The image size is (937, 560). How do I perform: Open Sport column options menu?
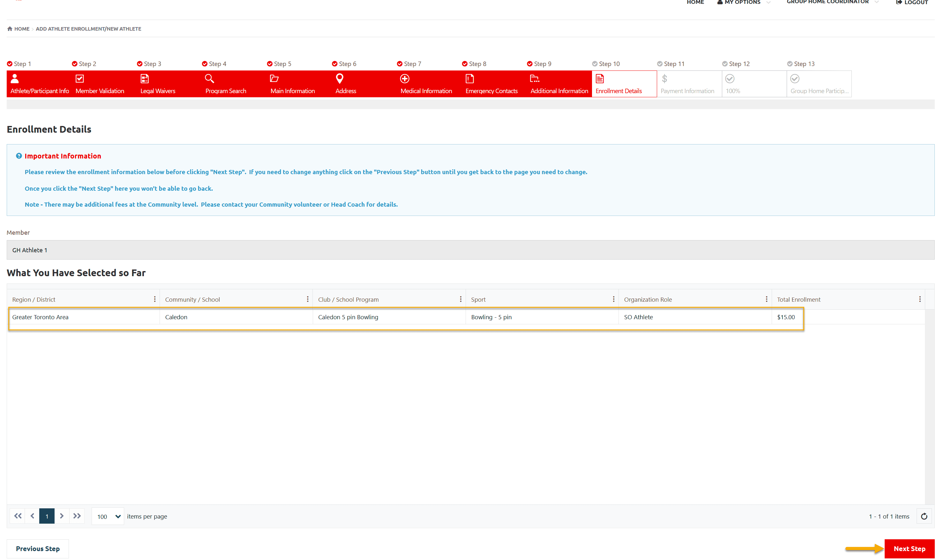613,299
